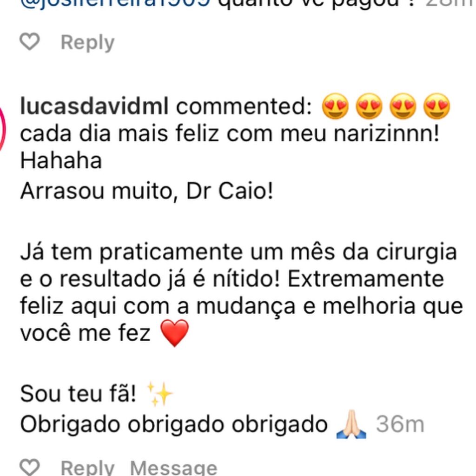Open the mentioned @josiferreira profile link
Image resolution: width=476 pixels, height=476 pixels.
(115, 4)
